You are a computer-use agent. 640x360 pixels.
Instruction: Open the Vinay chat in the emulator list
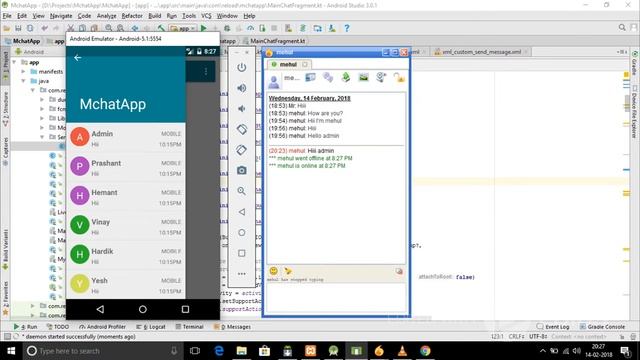click(x=126, y=226)
